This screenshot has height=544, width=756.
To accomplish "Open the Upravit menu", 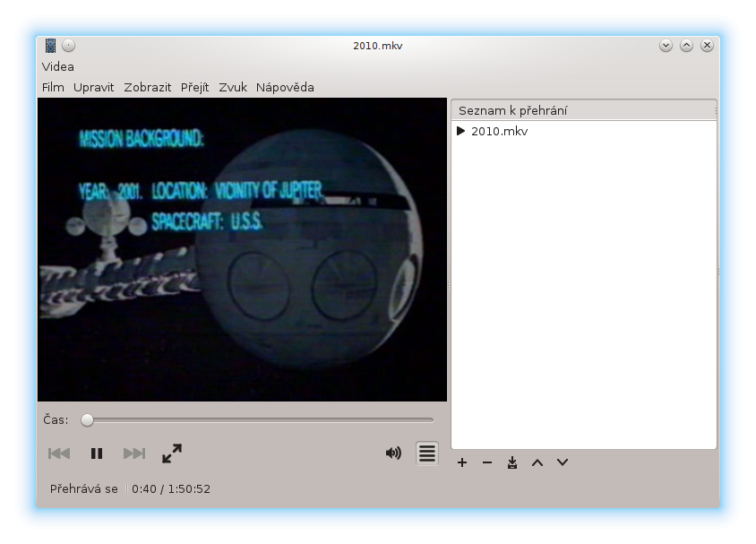I will point(93,87).
